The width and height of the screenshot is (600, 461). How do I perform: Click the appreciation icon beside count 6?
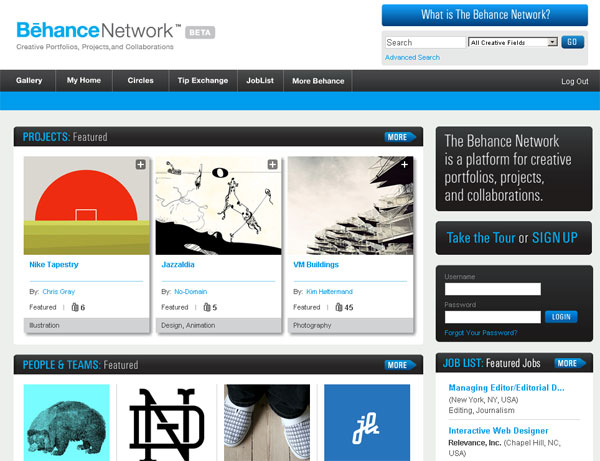click(75, 307)
